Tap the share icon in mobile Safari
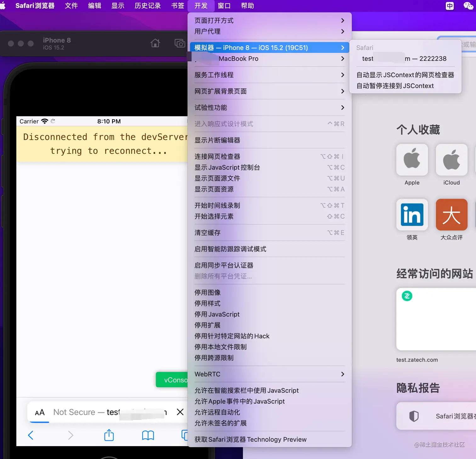This screenshot has height=459, width=476. point(109,435)
